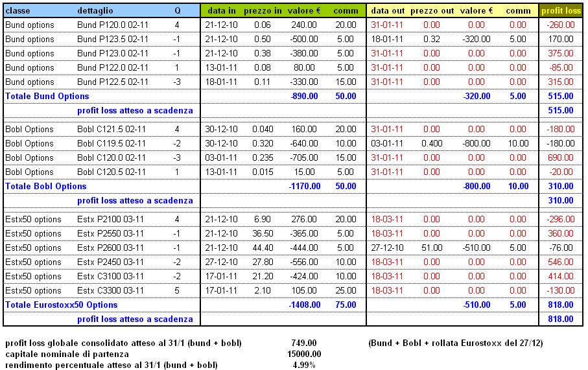Select the "Bobl C119.5 02-11" detail cell
Image resolution: width=588 pixels, height=370 pixels.
112,143
